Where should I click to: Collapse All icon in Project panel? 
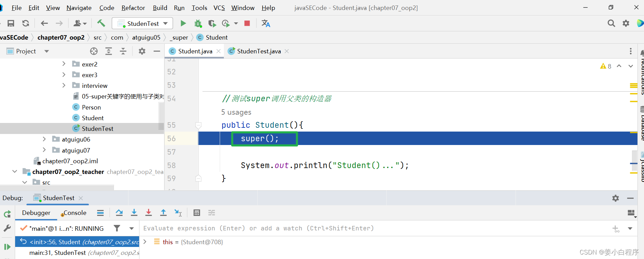pos(123,51)
